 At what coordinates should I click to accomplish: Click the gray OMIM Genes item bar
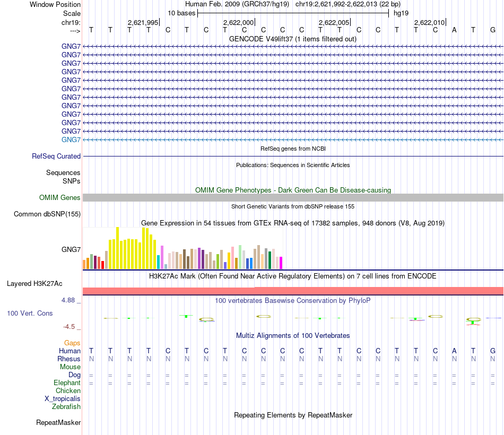pos(293,197)
